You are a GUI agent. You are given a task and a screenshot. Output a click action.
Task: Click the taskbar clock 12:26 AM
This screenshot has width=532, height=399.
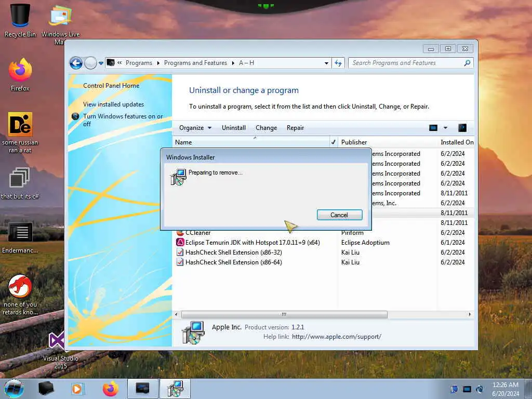pyautogui.click(x=506, y=385)
